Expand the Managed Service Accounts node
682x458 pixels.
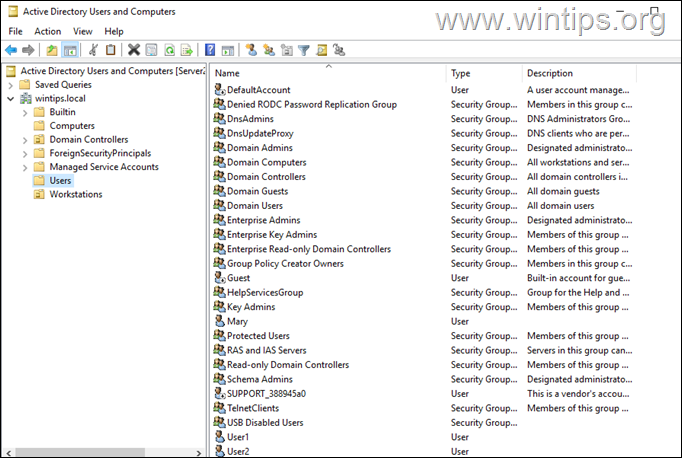point(24,167)
